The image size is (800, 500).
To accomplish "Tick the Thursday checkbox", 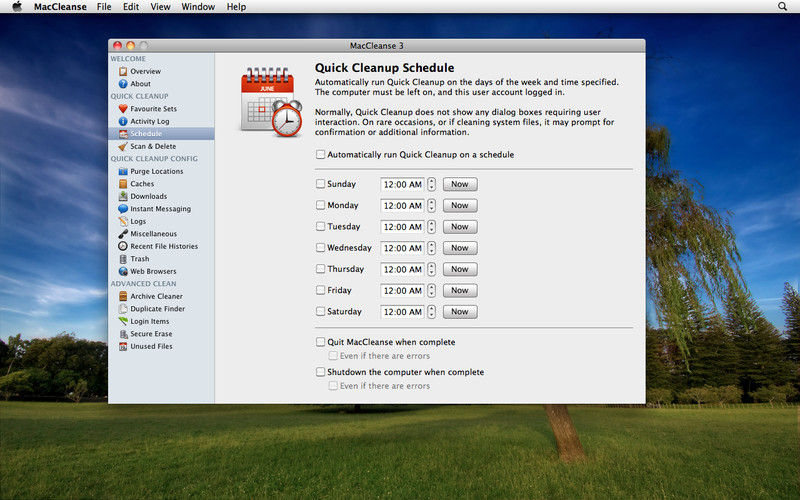I will 320,269.
